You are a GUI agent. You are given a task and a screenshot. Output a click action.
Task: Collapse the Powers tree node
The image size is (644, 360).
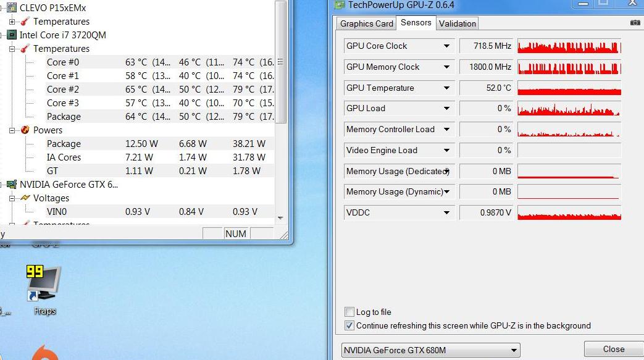[12, 130]
